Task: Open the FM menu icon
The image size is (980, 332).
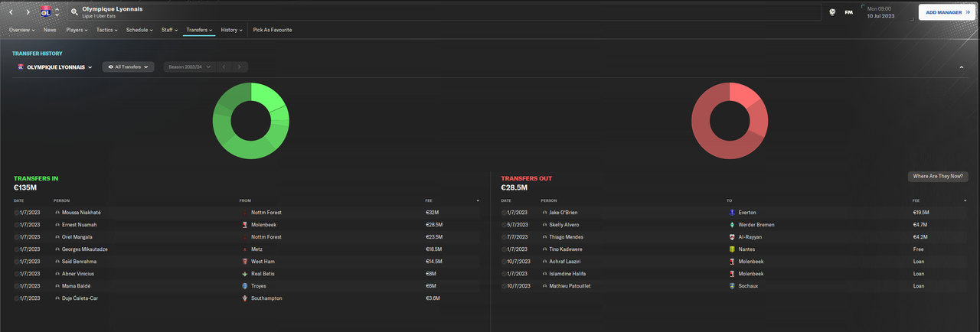Action: click(x=849, y=12)
